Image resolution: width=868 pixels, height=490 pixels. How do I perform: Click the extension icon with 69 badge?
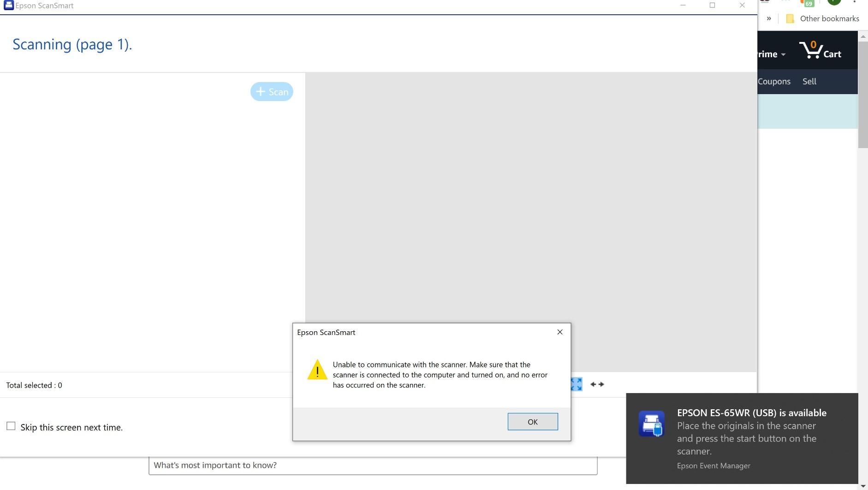808,3
